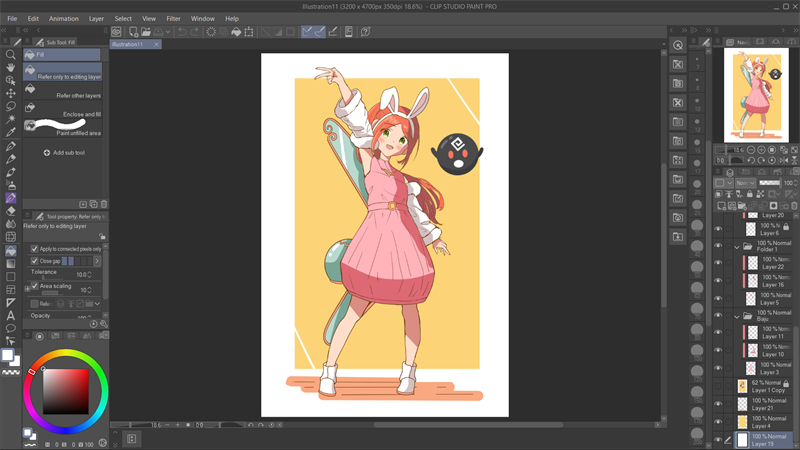Collapse the Folder 1 layer group
Viewport: 800px width, 450px height.
click(736, 247)
